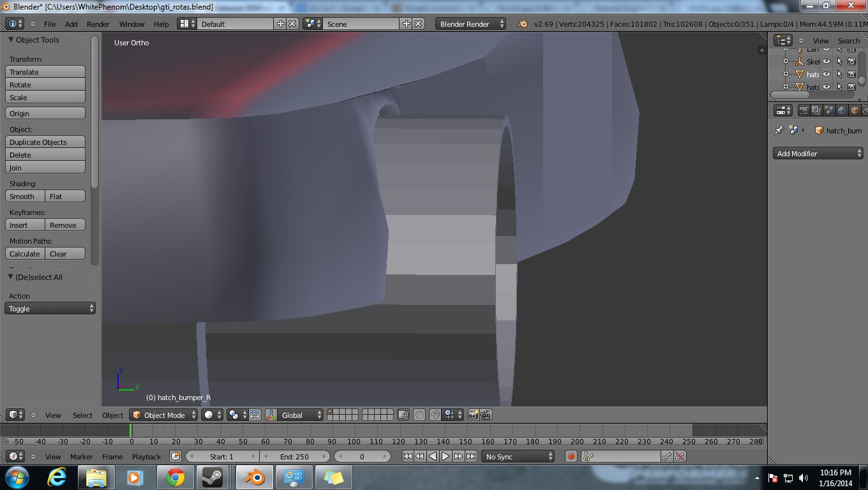This screenshot has height=490, width=868.
Task: Click the Rotate button
Action: [45, 84]
